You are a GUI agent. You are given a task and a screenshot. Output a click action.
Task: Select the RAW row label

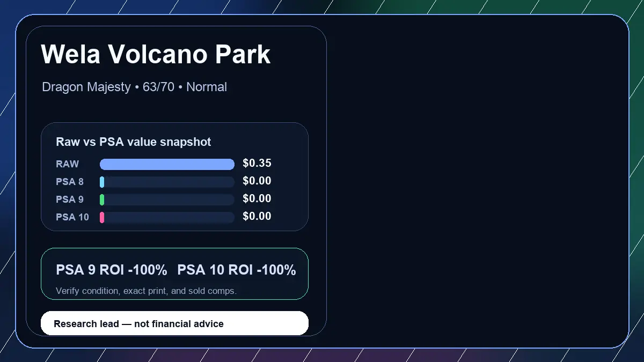click(x=67, y=164)
